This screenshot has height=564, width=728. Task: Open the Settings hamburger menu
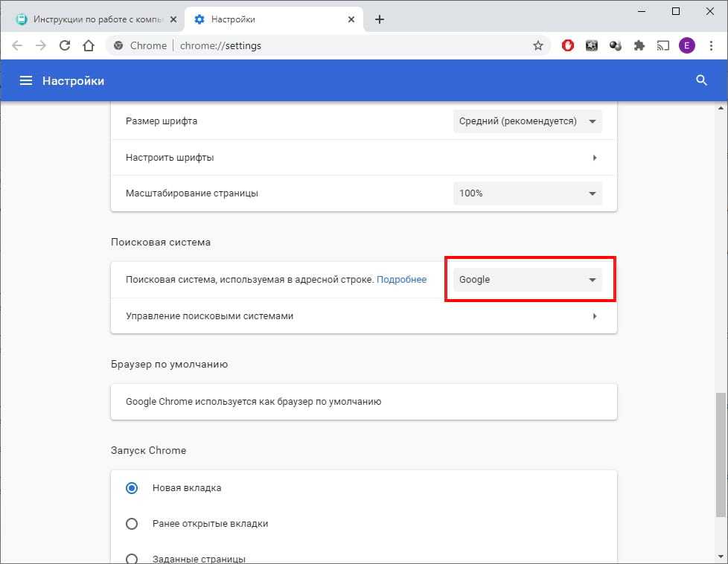coord(26,81)
